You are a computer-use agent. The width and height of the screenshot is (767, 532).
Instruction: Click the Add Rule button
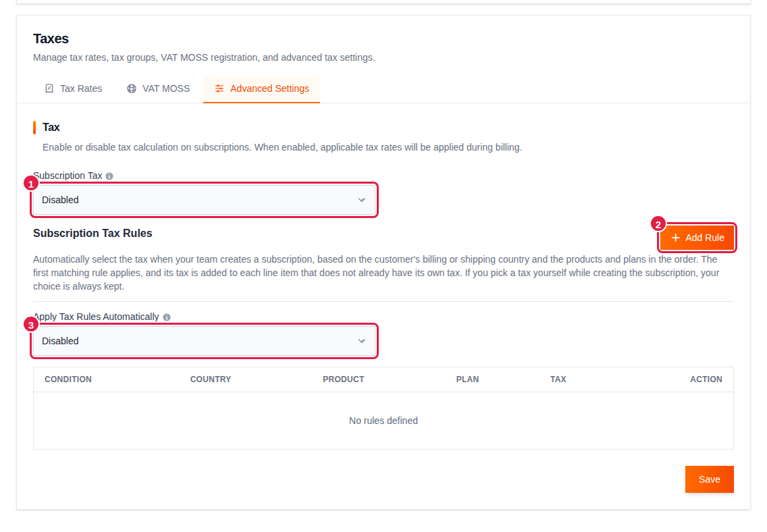tap(697, 238)
